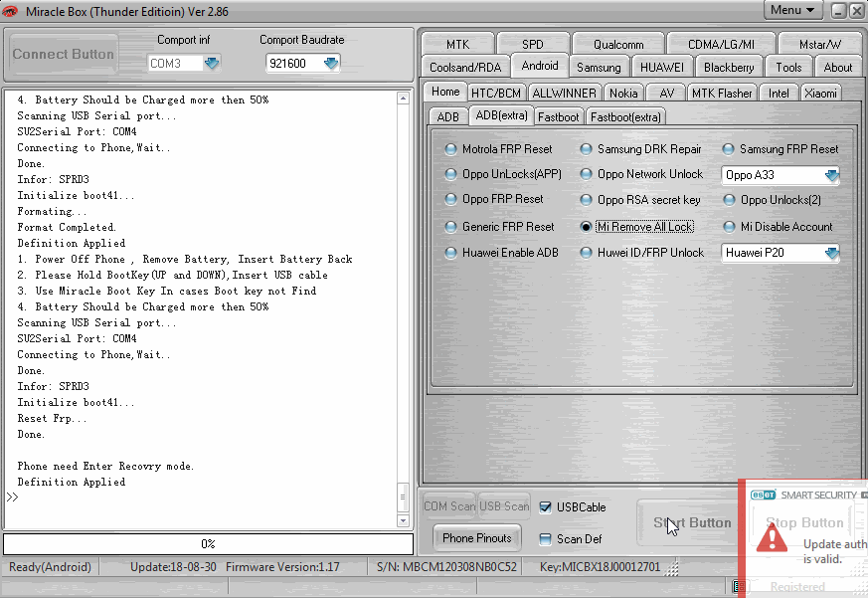Screen dimensions: 868x598
Task: Click the log scrollbar down arrow
Action: click(403, 521)
